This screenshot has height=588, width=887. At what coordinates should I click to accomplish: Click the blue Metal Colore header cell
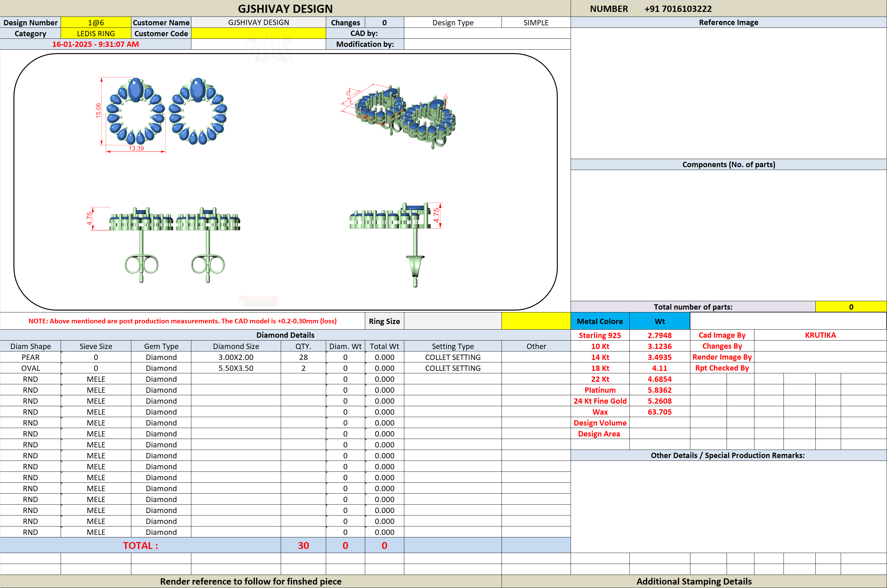[x=600, y=321]
